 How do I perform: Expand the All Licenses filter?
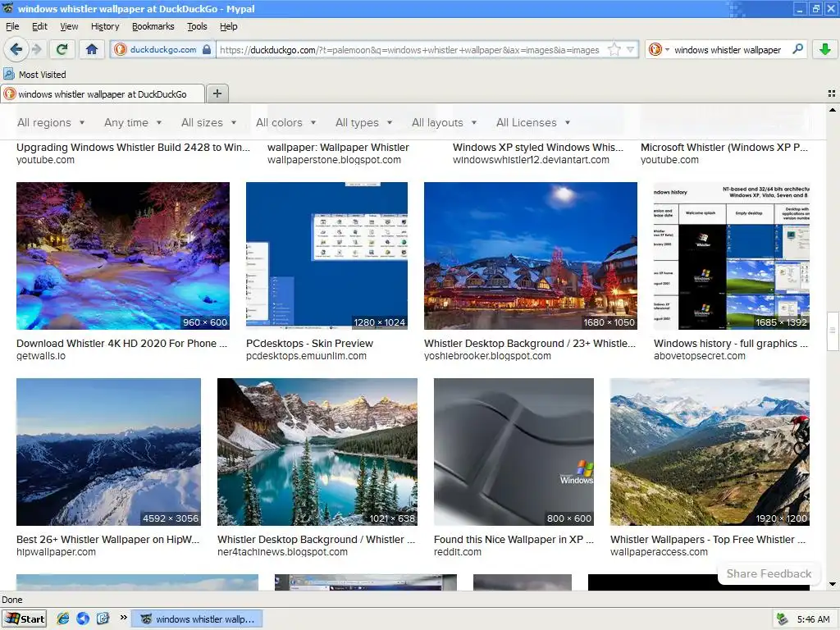[533, 123]
